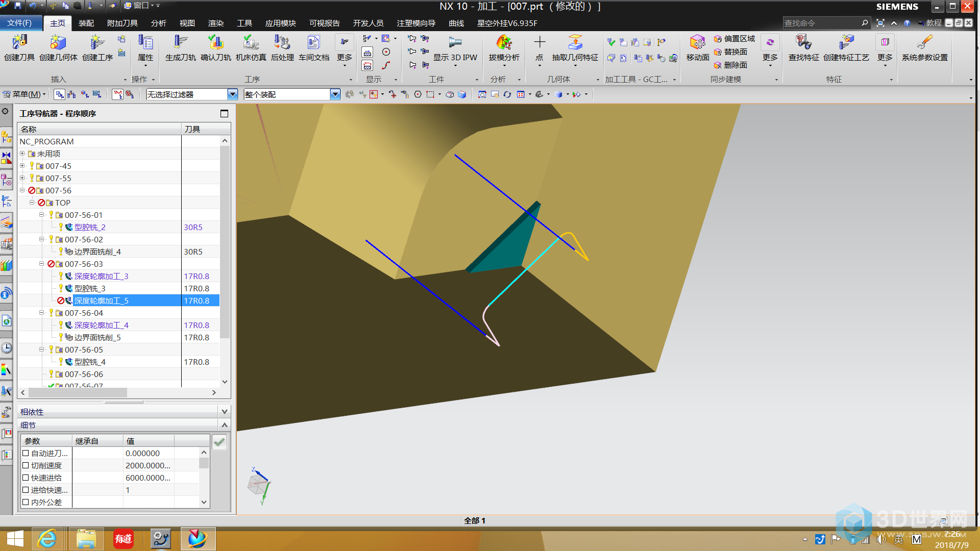Click the 名称 column header
The width and height of the screenshot is (980, 551).
pos(100,129)
